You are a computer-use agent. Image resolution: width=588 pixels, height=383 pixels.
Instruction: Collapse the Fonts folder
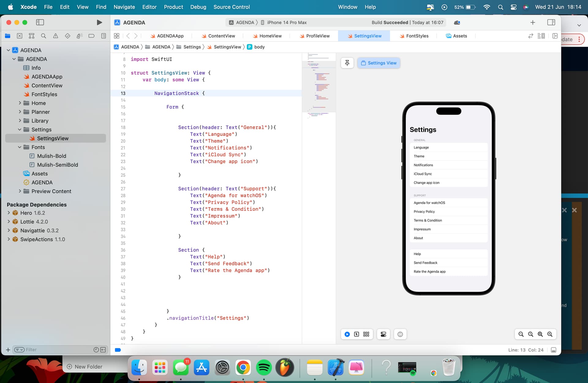tap(20, 147)
